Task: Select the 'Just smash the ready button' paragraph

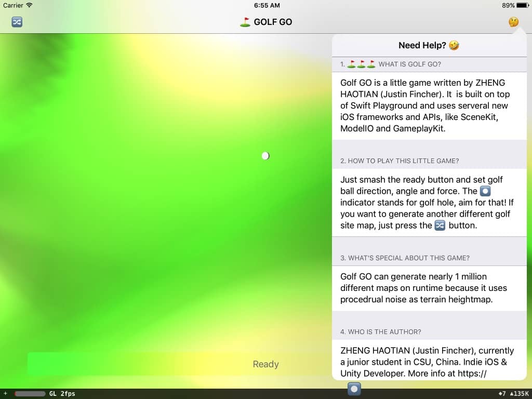Action: pos(427,203)
